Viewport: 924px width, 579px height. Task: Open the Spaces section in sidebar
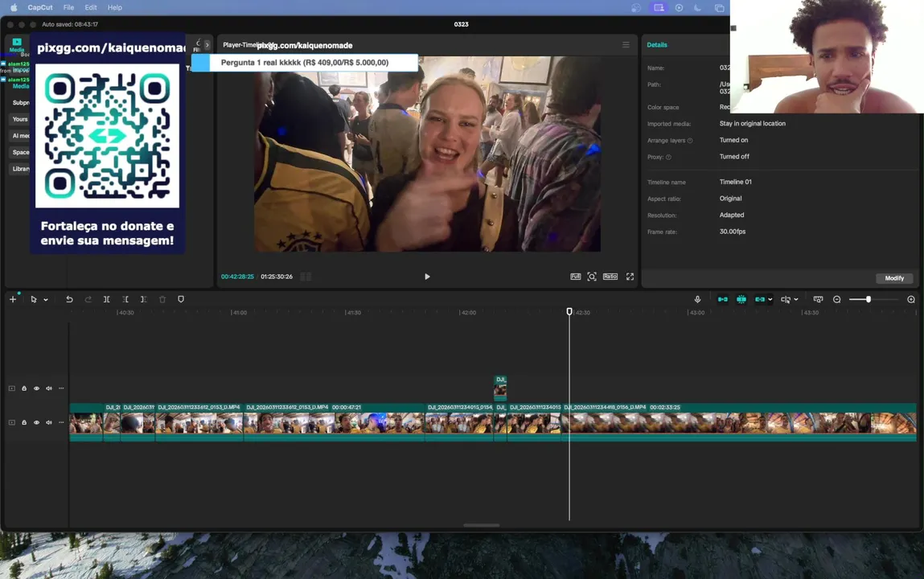point(21,152)
